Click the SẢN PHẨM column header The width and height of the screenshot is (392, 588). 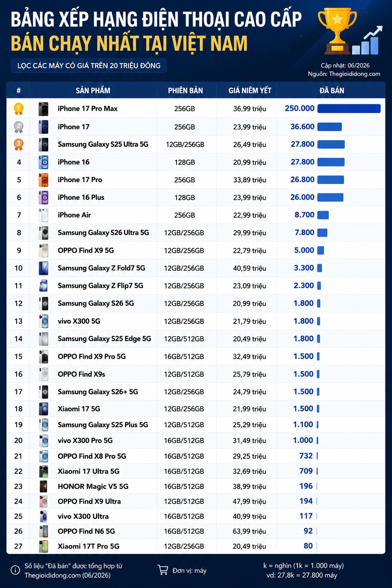[x=93, y=91]
